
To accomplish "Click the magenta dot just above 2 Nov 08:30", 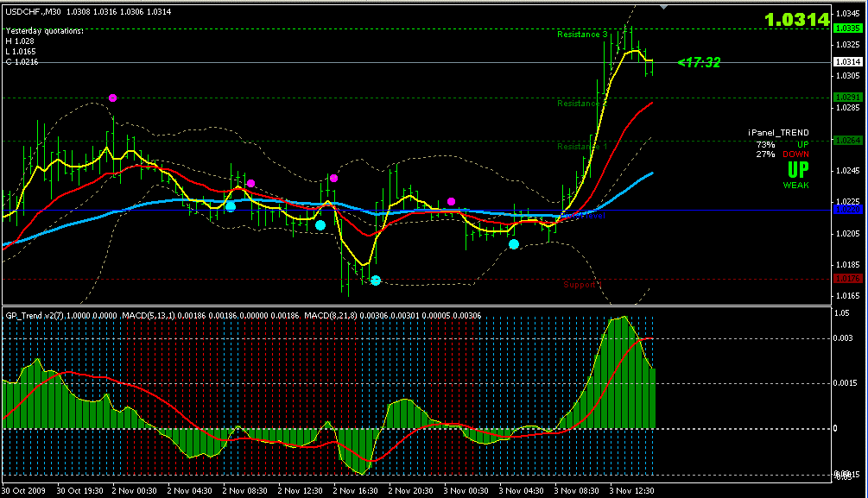I will pos(250,183).
